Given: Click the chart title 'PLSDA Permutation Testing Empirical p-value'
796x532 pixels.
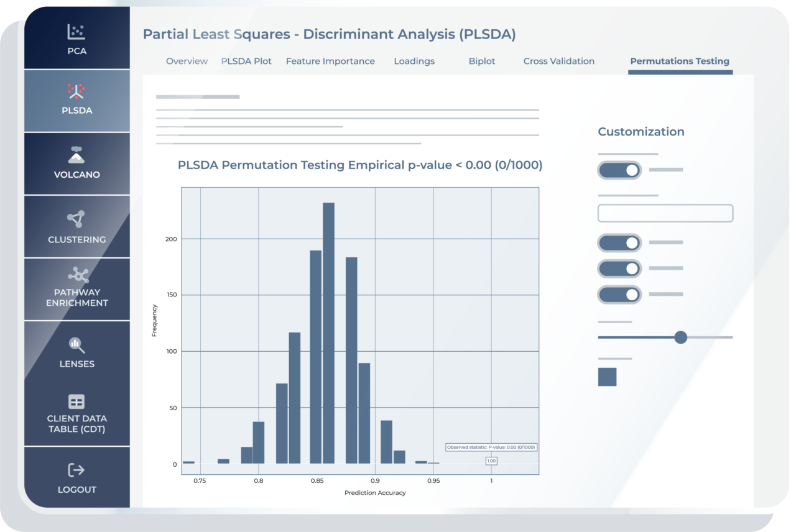Looking at the screenshot, I should [x=360, y=165].
